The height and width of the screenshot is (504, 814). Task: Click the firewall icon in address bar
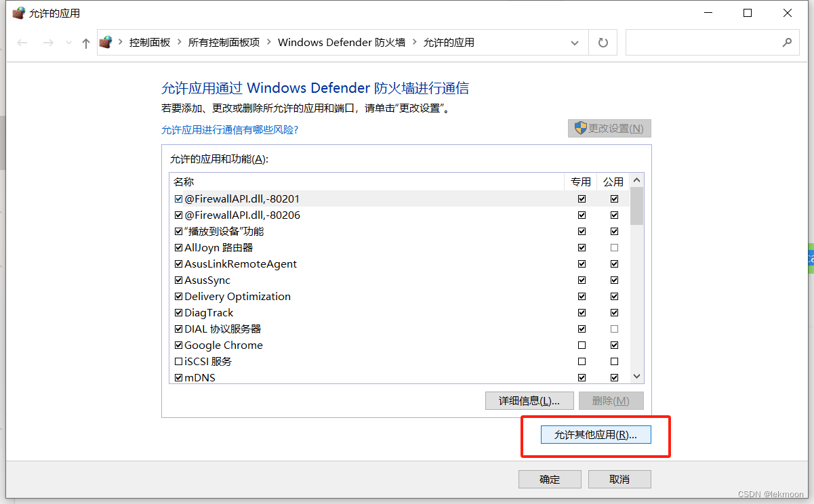click(x=106, y=43)
